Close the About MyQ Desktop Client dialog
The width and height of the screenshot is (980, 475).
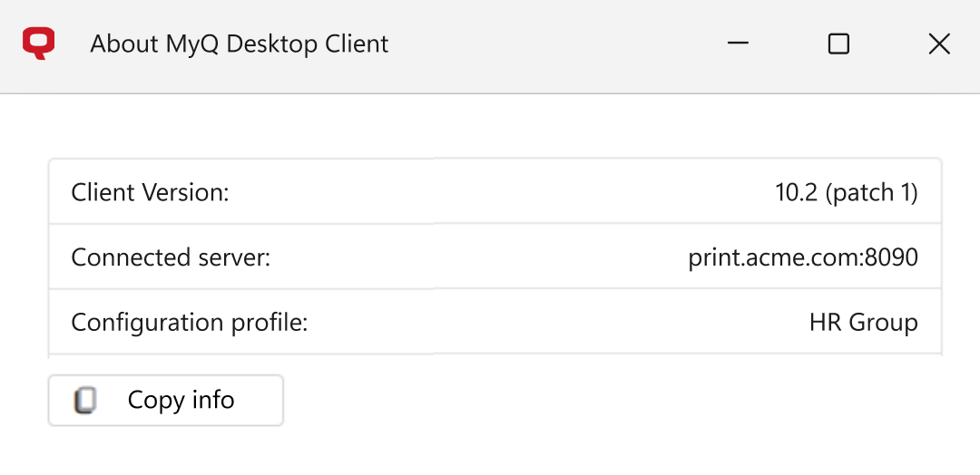[939, 44]
